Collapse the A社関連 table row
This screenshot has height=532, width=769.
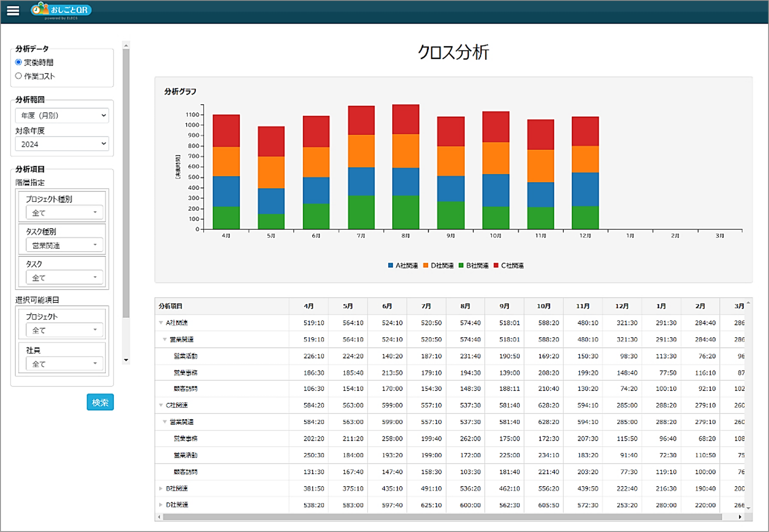tap(161, 323)
